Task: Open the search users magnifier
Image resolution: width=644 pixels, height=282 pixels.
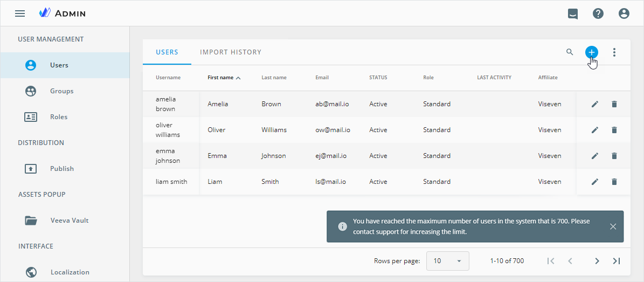Action: coord(570,52)
